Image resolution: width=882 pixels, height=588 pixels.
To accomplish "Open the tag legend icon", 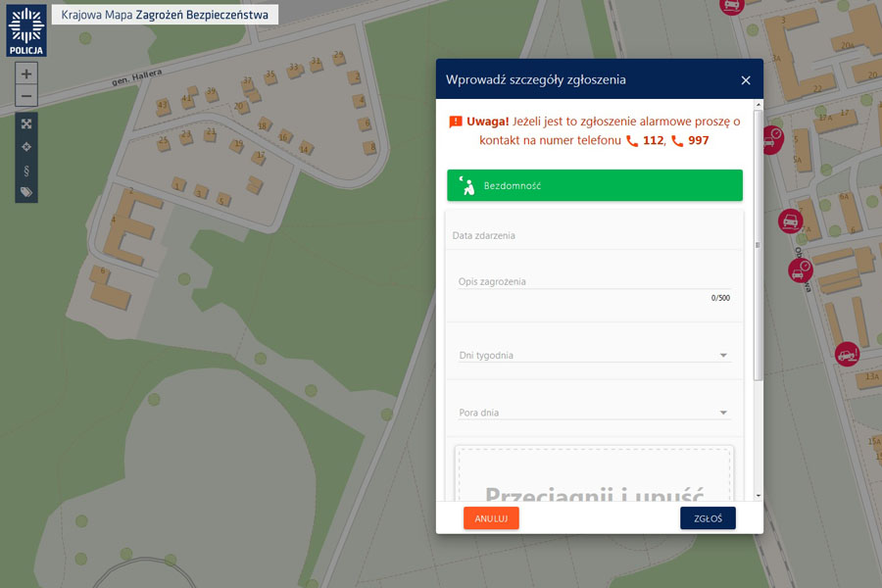I will pos(26,192).
